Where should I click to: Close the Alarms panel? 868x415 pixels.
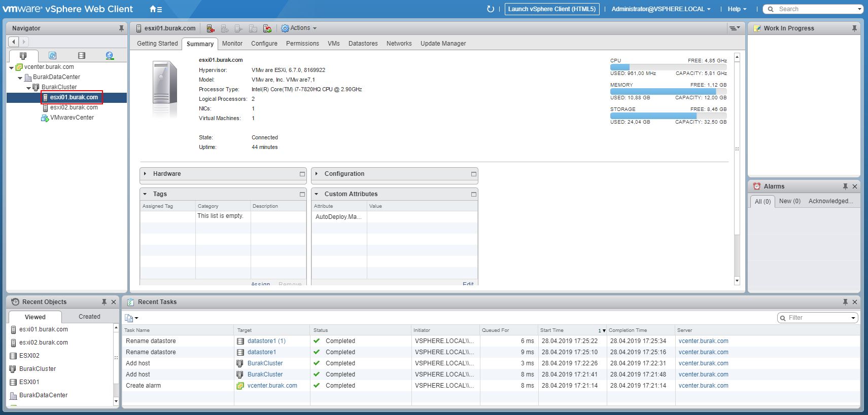tap(855, 186)
